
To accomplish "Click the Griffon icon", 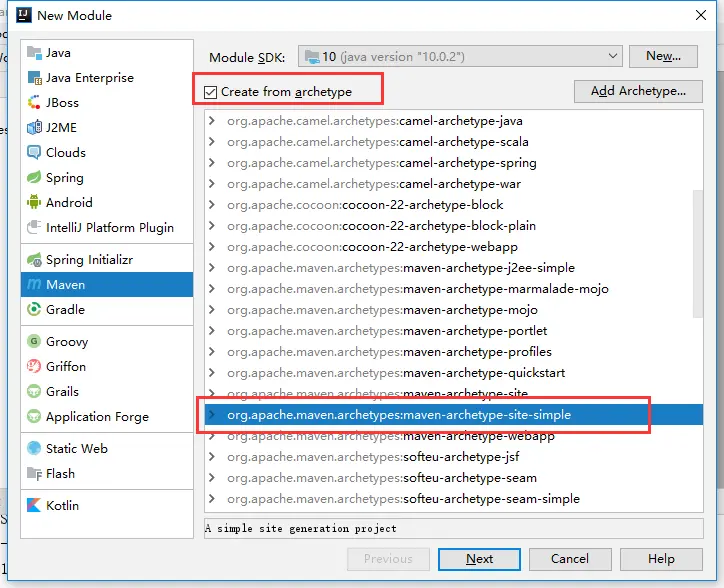I will (34, 366).
